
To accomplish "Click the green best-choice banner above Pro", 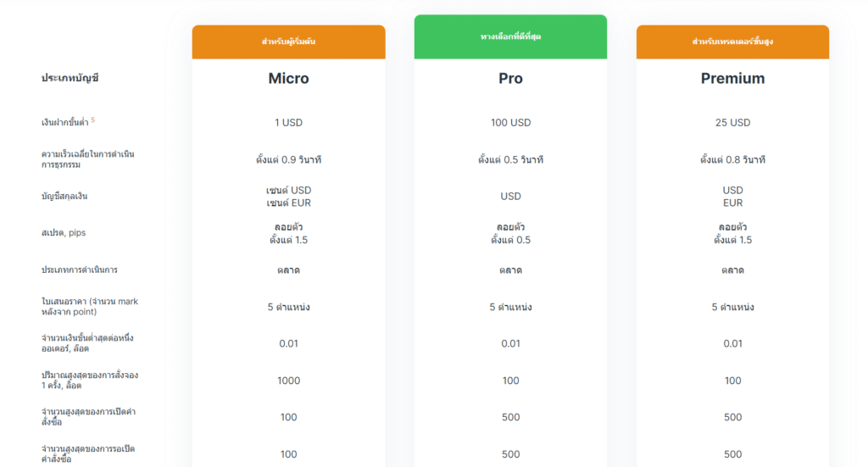I will (x=510, y=36).
